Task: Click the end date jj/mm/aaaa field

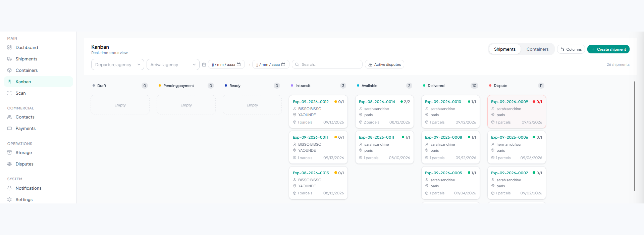Action: (x=271, y=64)
